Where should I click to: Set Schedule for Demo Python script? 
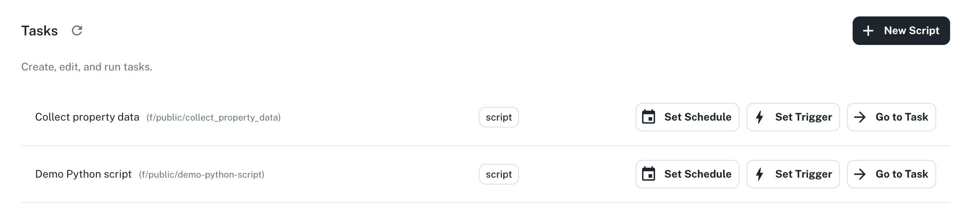coord(688,174)
